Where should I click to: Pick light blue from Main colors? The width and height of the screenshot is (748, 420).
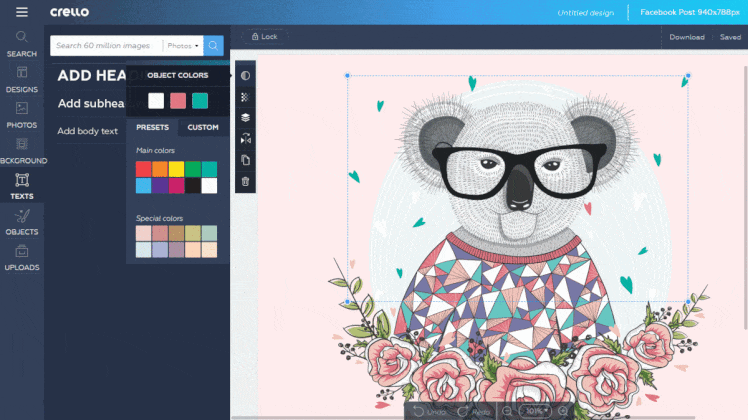point(144,186)
